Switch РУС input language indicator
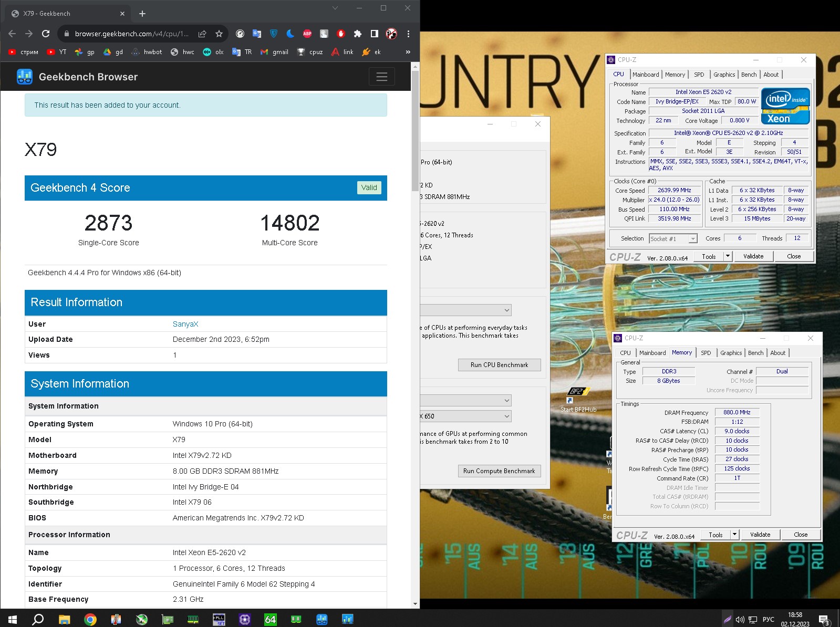The image size is (840, 627). click(768, 620)
